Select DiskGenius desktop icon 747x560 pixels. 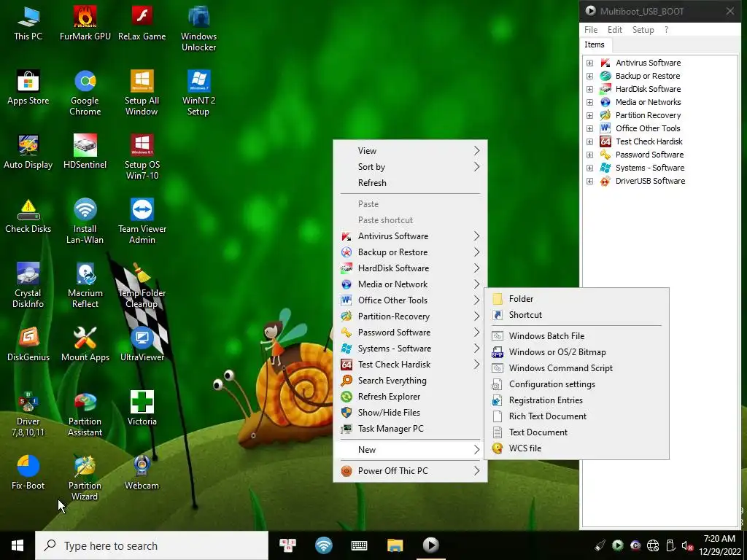(28, 344)
